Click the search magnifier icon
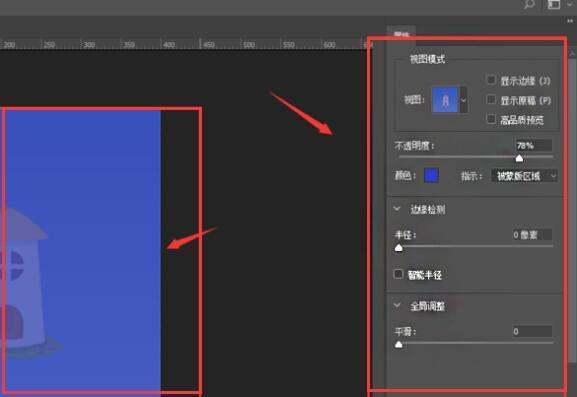577x397 pixels. [529, 4]
